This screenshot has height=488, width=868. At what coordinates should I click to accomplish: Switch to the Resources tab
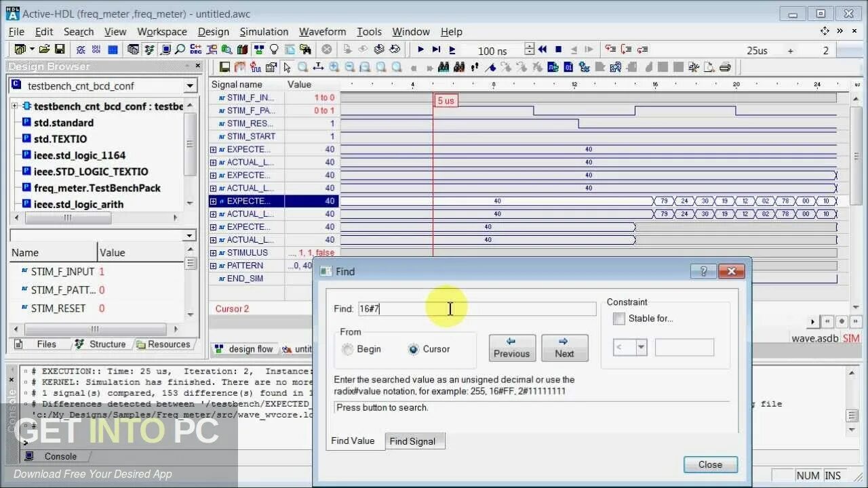[163, 344]
